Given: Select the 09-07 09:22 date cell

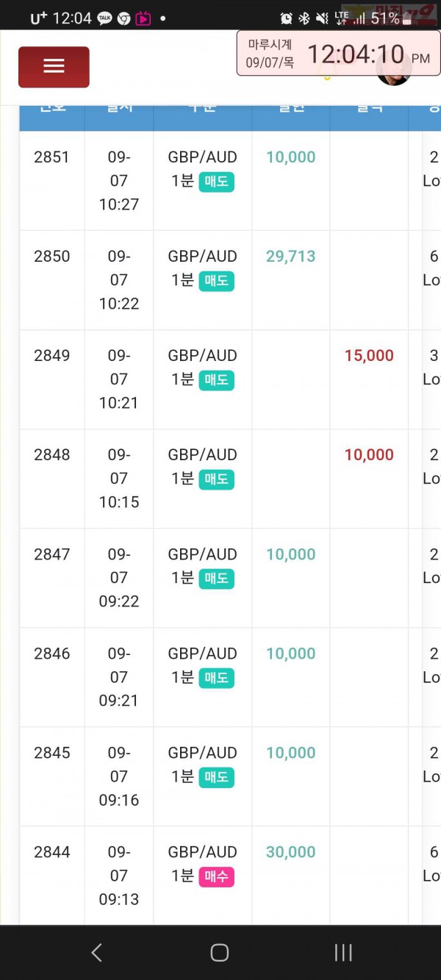Looking at the screenshot, I should 119,578.
